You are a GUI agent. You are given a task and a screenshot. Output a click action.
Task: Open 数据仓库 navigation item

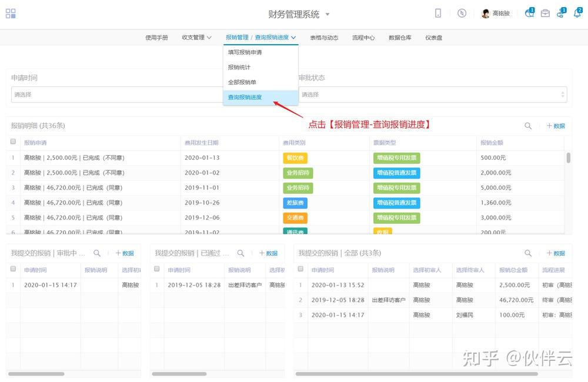[400, 38]
